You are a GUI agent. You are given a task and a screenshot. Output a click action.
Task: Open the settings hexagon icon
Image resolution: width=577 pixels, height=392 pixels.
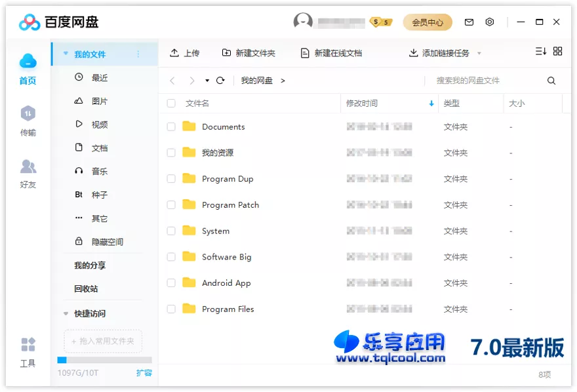489,22
